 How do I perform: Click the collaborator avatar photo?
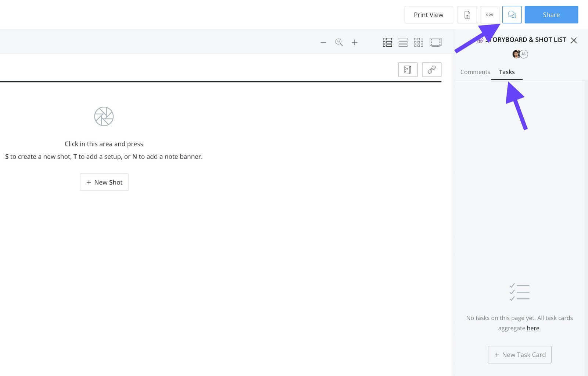coord(516,54)
